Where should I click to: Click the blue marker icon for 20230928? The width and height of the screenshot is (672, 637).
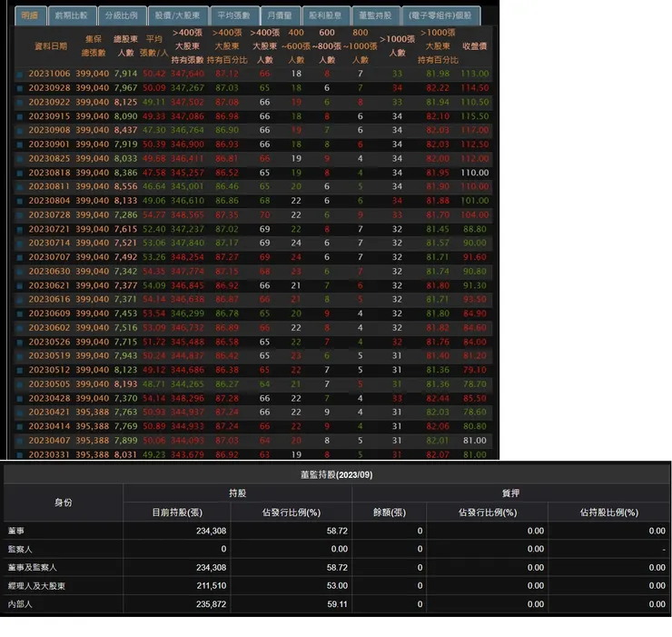tap(20, 88)
